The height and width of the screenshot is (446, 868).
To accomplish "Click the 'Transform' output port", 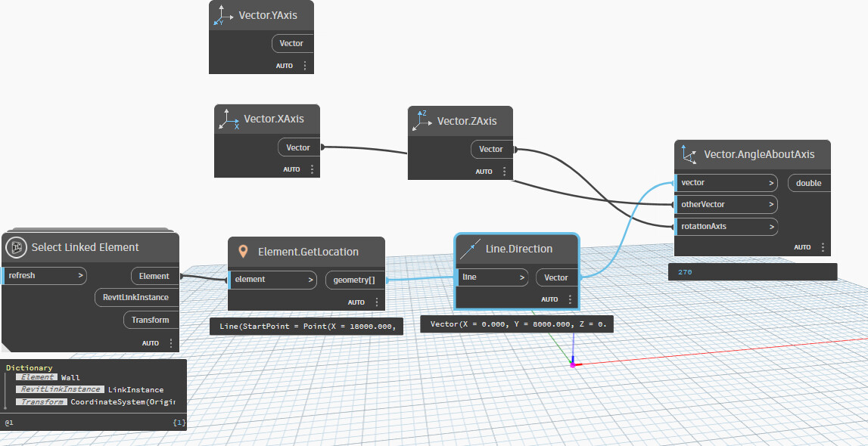I will pos(151,320).
